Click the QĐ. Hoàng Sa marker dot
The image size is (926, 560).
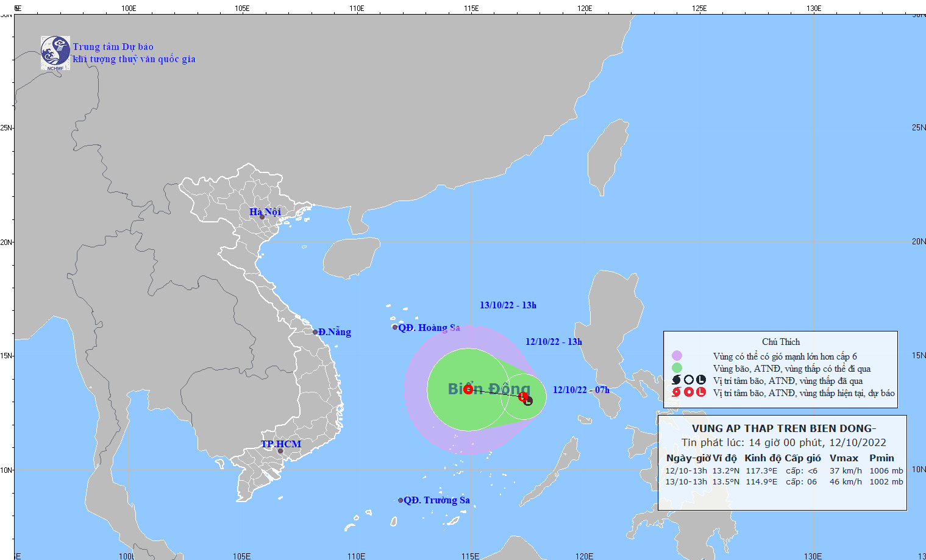pos(395,327)
